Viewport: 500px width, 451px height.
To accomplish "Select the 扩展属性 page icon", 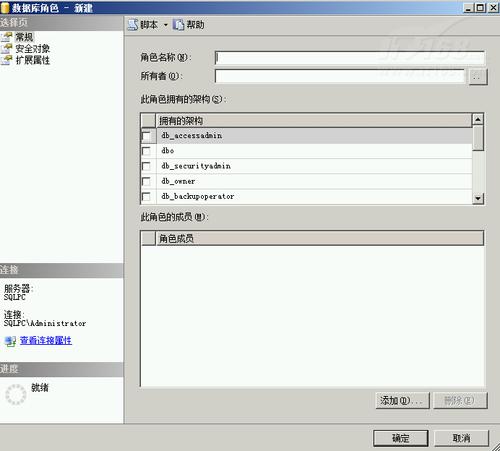I will [x=7, y=60].
